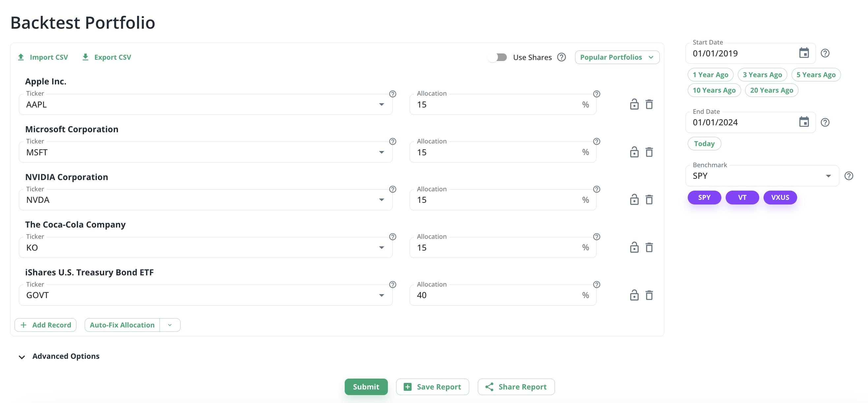Choose the VXUS benchmark chip

coord(780,198)
